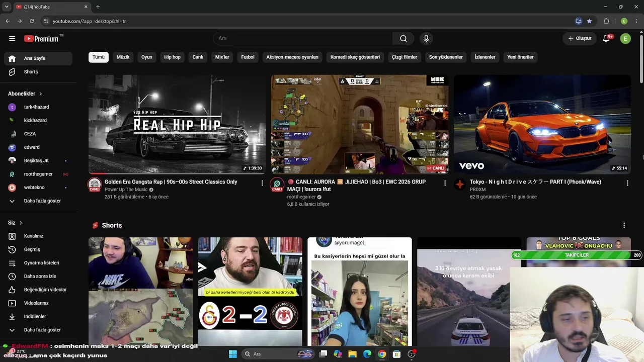The width and height of the screenshot is (644, 362).
Task: Play the Real Hip Hip thumbnail video
Action: (177, 124)
